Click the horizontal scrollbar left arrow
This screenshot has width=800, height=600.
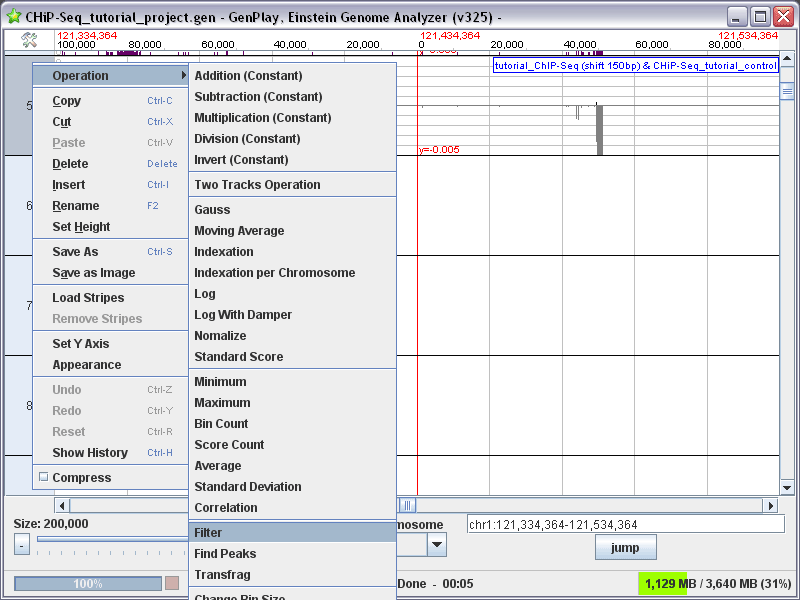(62, 506)
